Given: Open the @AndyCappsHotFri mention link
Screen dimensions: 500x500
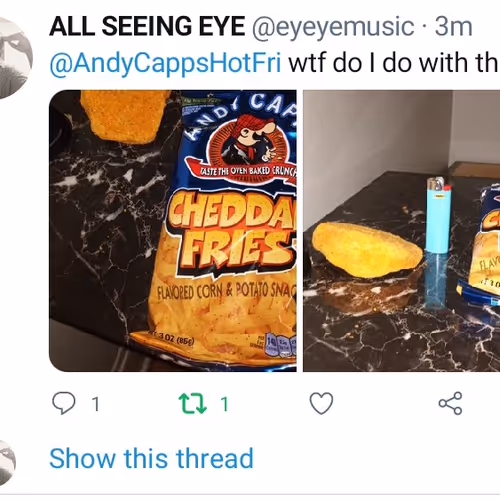Looking at the screenshot, I should click(x=165, y=64).
